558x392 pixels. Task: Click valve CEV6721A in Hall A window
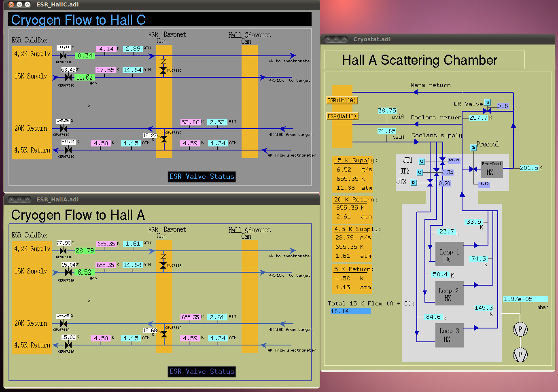68,345
